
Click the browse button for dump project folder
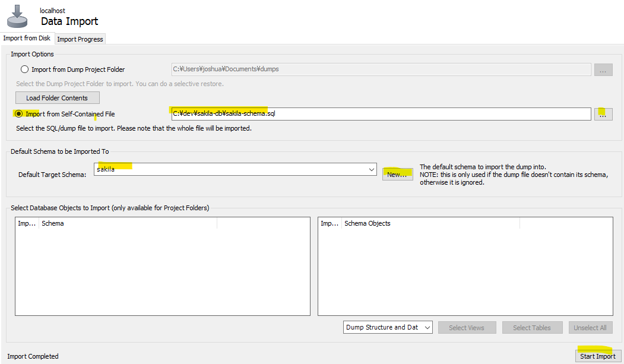coord(603,69)
